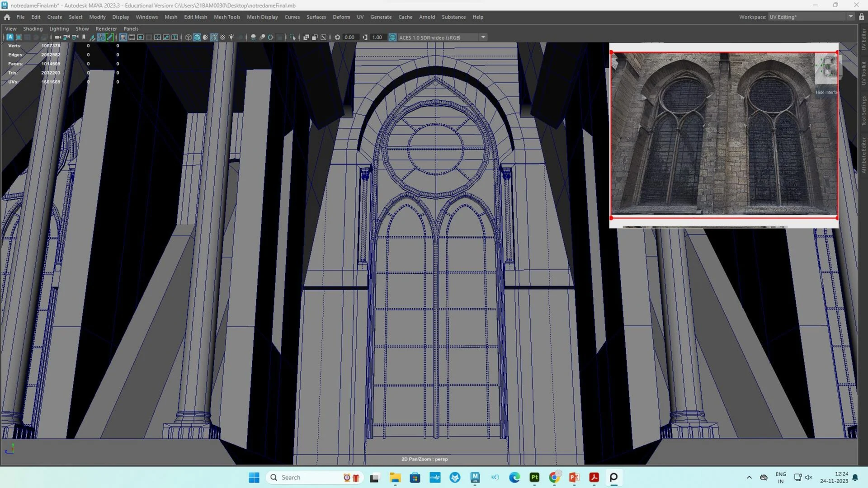This screenshot has width=868, height=488.
Task: Toggle the color management ON button
Action: pos(392,37)
